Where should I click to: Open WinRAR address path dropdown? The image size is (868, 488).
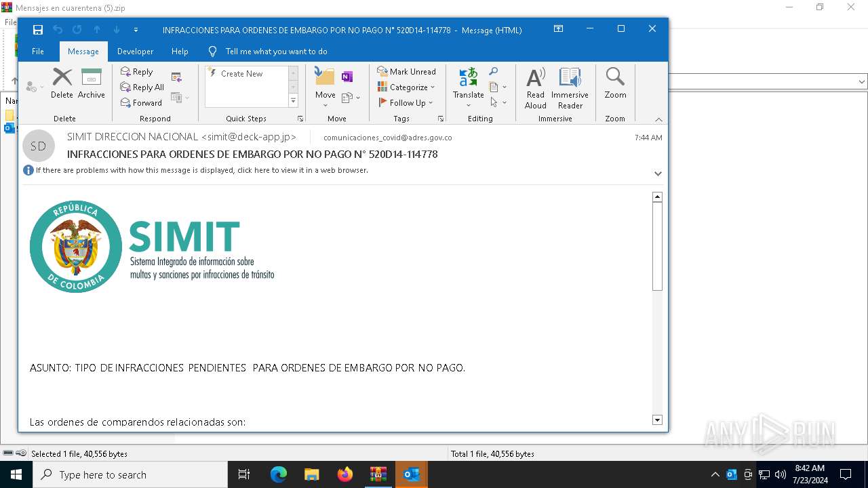click(862, 81)
